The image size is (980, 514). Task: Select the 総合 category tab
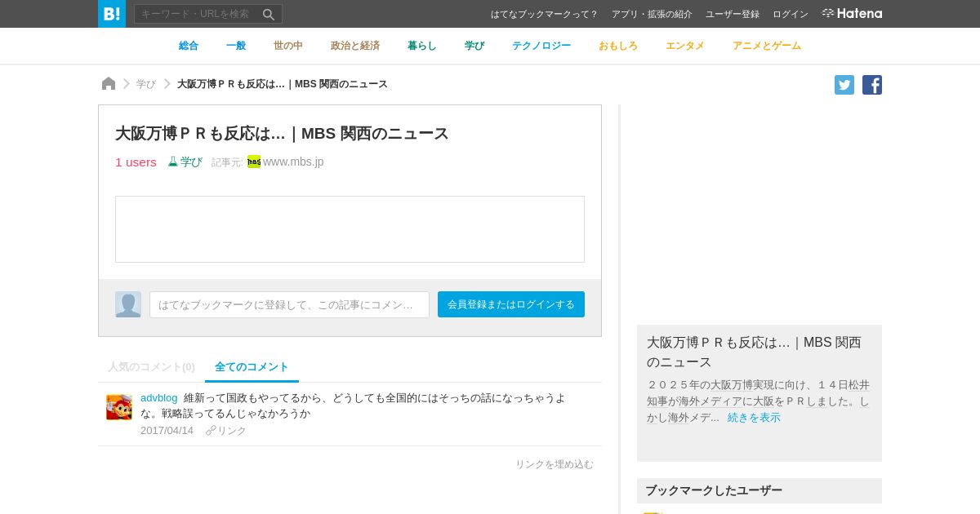pyautogui.click(x=189, y=46)
